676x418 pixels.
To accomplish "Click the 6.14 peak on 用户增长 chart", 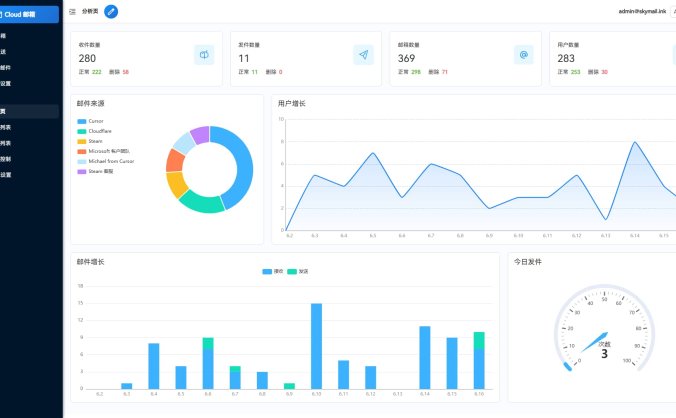I will coord(634,142).
